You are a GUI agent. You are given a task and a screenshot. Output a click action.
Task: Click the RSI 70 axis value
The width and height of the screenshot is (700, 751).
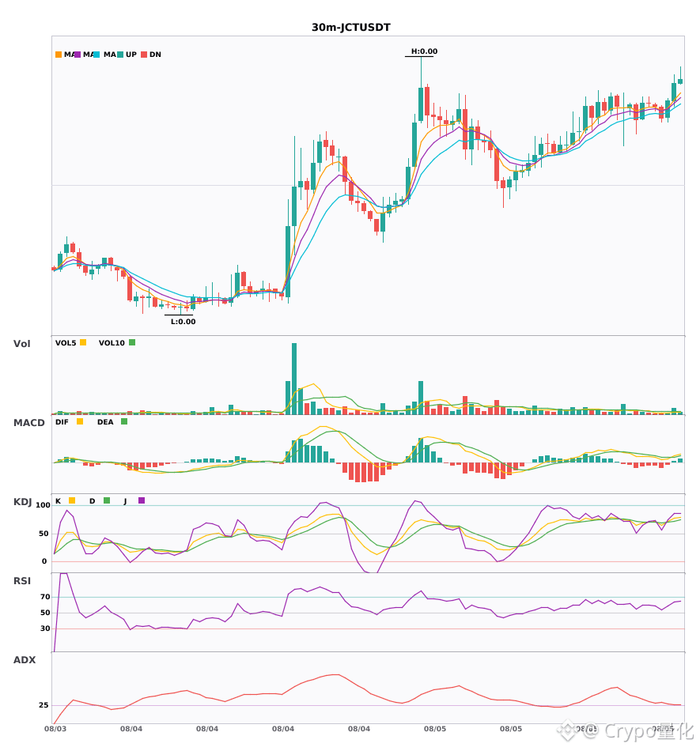45,597
